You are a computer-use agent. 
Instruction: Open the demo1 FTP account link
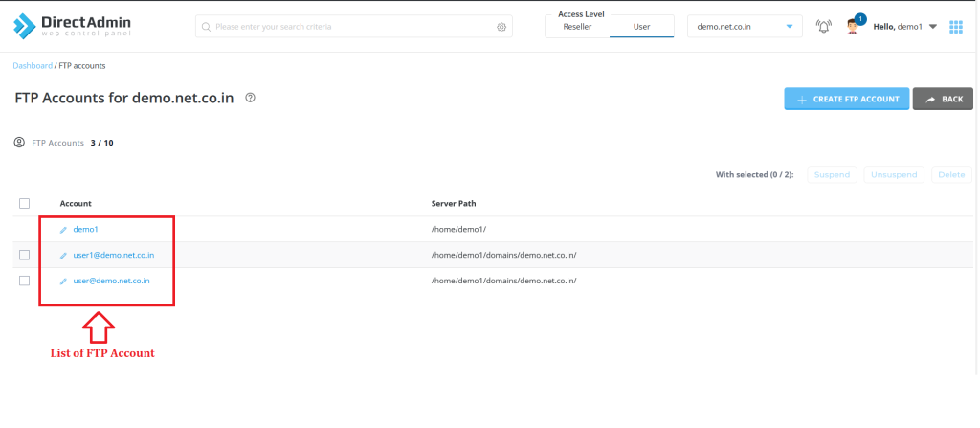(x=85, y=229)
